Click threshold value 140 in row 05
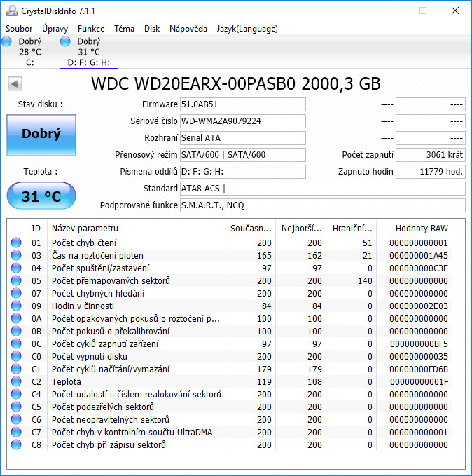 click(365, 281)
